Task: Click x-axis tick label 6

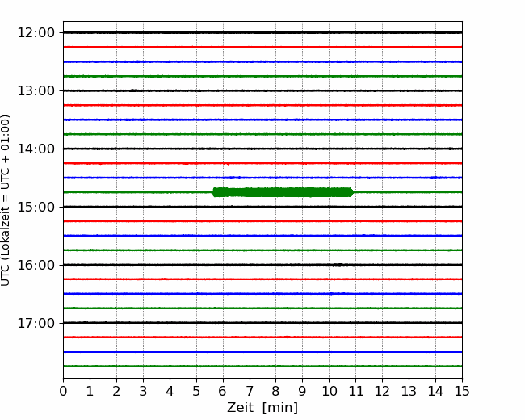Action: point(223,391)
